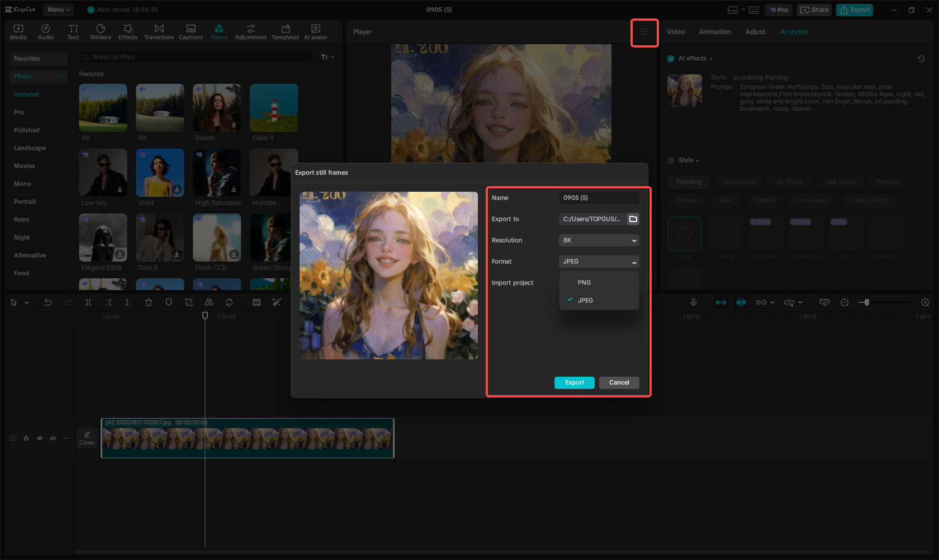
Task: Select PNG from the format list
Action: pyautogui.click(x=584, y=283)
